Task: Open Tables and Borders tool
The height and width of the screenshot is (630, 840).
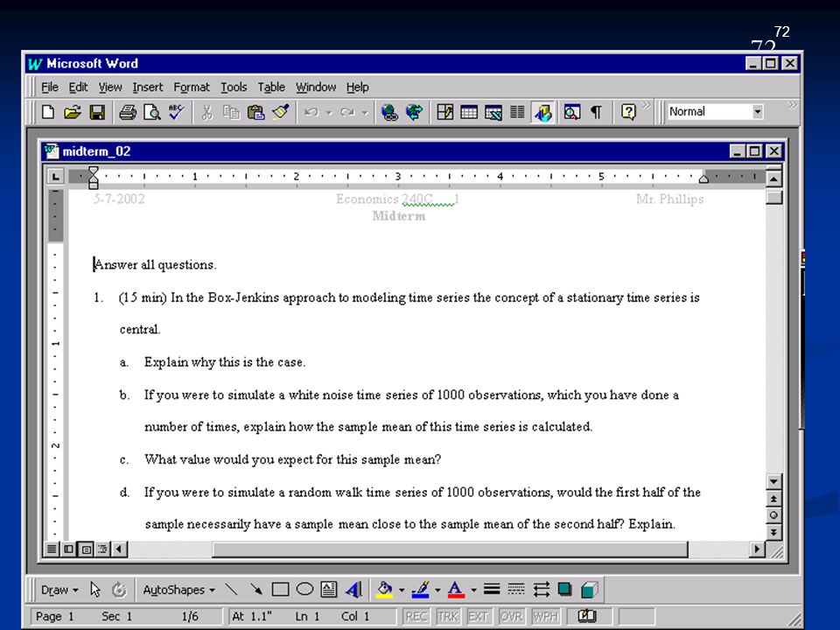Action: 444,112
